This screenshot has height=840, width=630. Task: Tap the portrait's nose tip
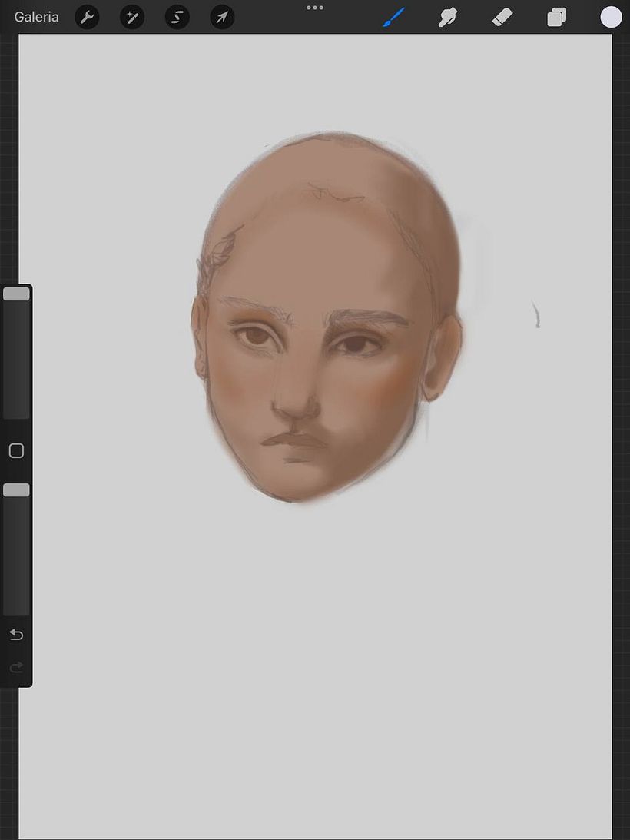(296, 407)
